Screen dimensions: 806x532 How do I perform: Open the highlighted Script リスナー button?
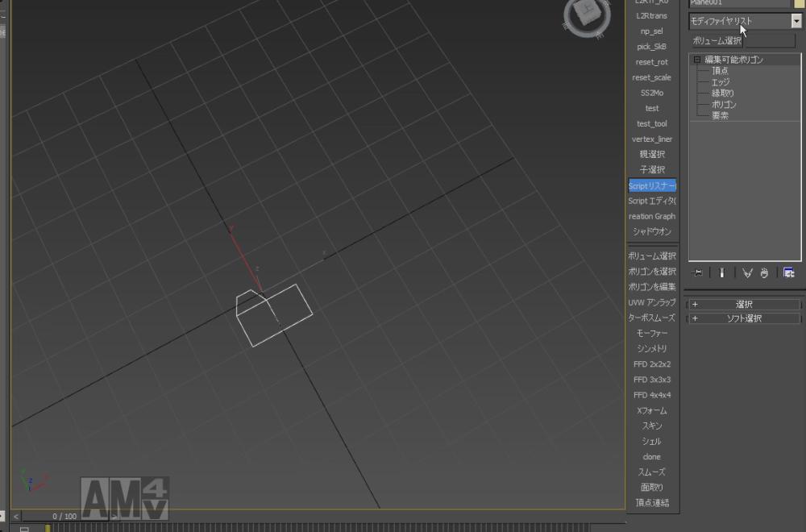coord(652,185)
